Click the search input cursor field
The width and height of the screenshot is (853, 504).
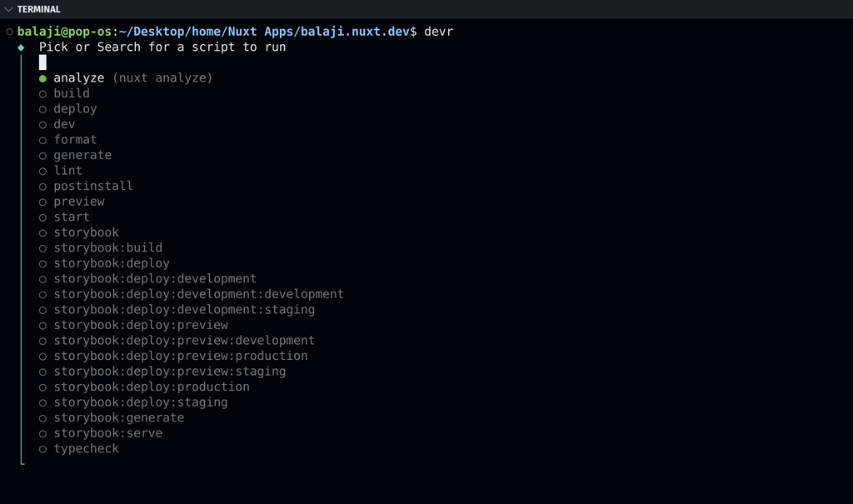[42, 62]
